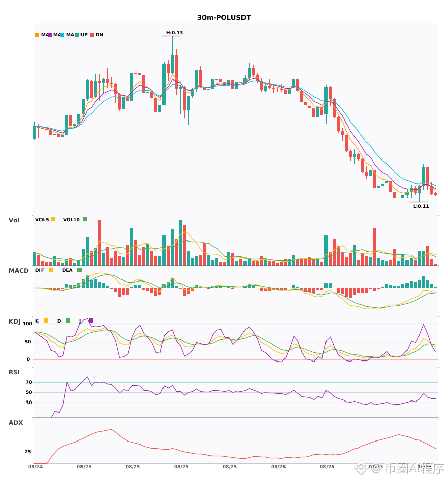Click the DIF legend text
Screen dimensions: 448x481
click(x=39, y=270)
